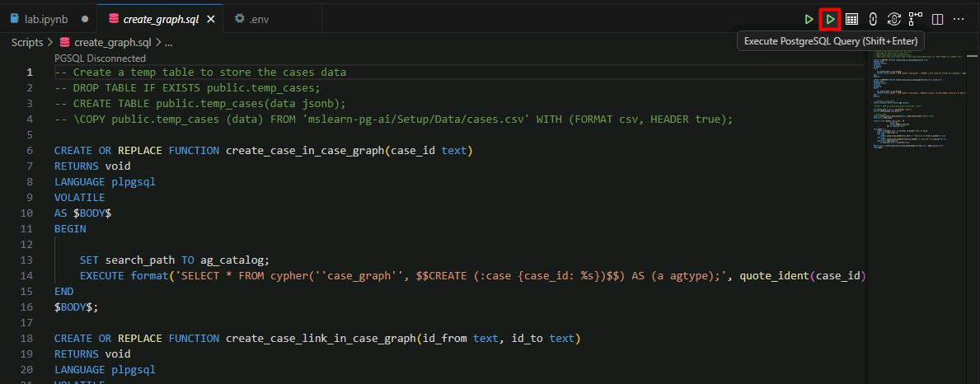Open the create_graph.sql breadcrumb dropdown
The image size is (980, 384).
(x=112, y=41)
